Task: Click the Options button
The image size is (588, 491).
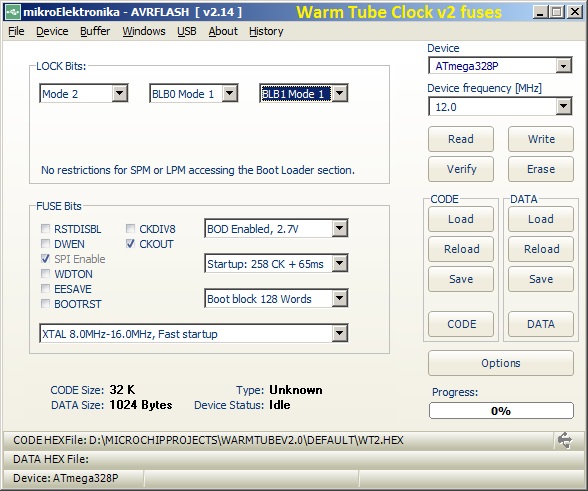Action: tap(501, 363)
